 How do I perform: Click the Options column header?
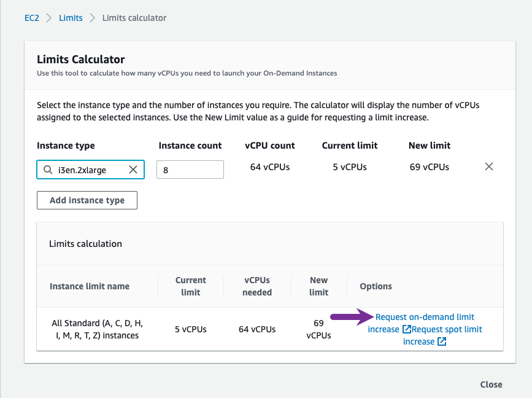coord(376,286)
